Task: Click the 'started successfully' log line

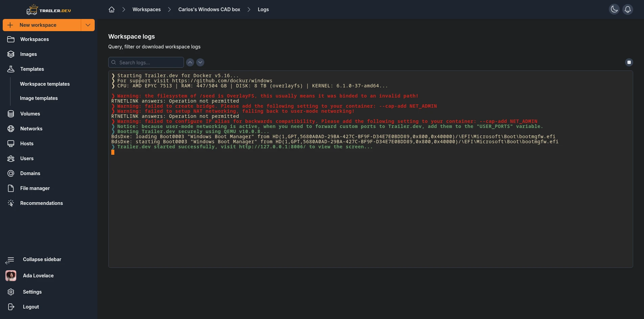Action: pos(242,147)
